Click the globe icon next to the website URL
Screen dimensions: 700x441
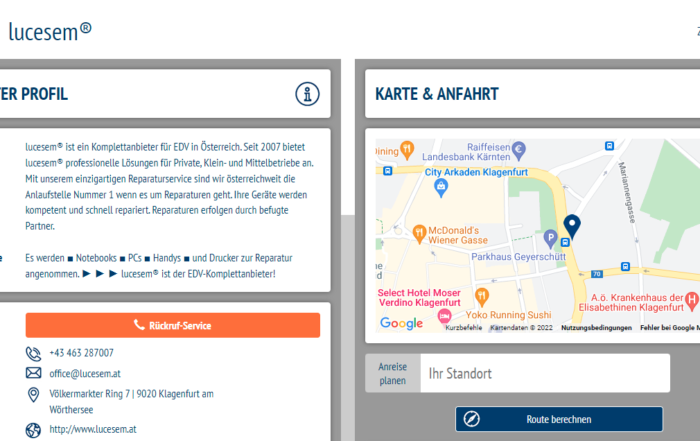point(33,430)
